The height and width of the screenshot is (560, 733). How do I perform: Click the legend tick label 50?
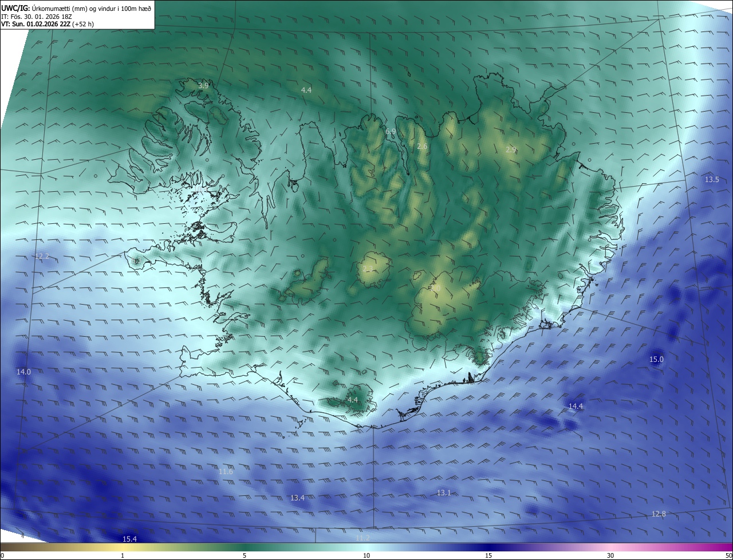pyautogui.click(x=728, y=555)
